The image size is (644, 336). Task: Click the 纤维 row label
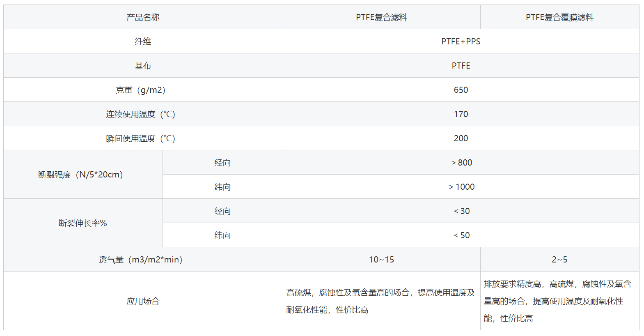point(143,41)
